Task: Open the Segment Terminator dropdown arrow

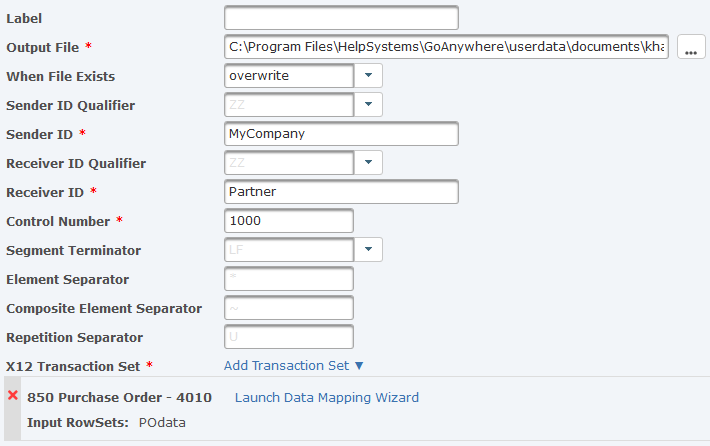Action: 368,249
